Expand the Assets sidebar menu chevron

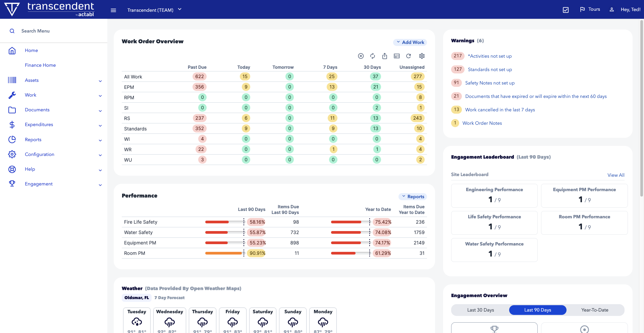100,81
